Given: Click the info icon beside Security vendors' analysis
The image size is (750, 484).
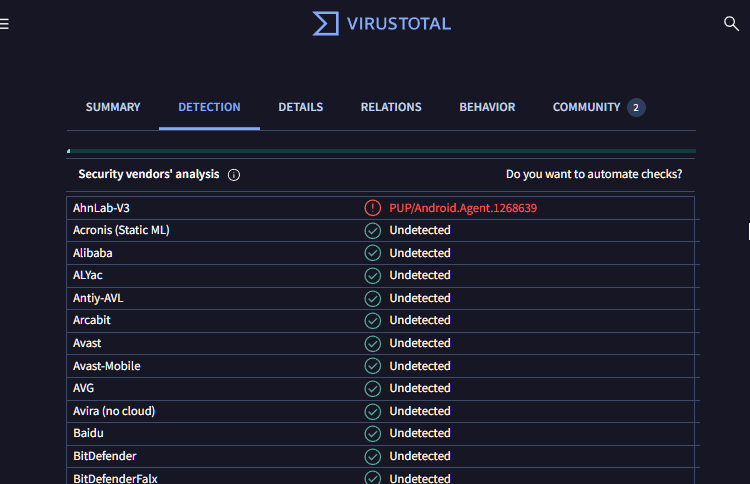Looking at the screenshot, I should [x=234, y=175].
